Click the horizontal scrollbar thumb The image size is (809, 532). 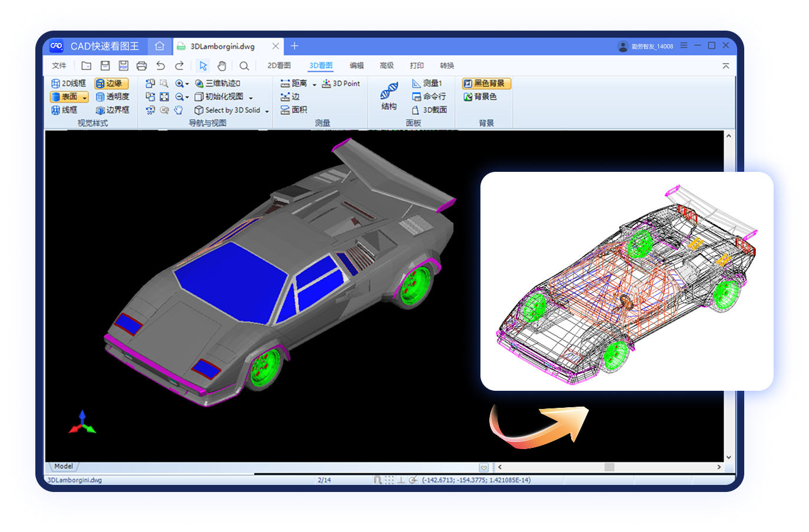point(609,467)
